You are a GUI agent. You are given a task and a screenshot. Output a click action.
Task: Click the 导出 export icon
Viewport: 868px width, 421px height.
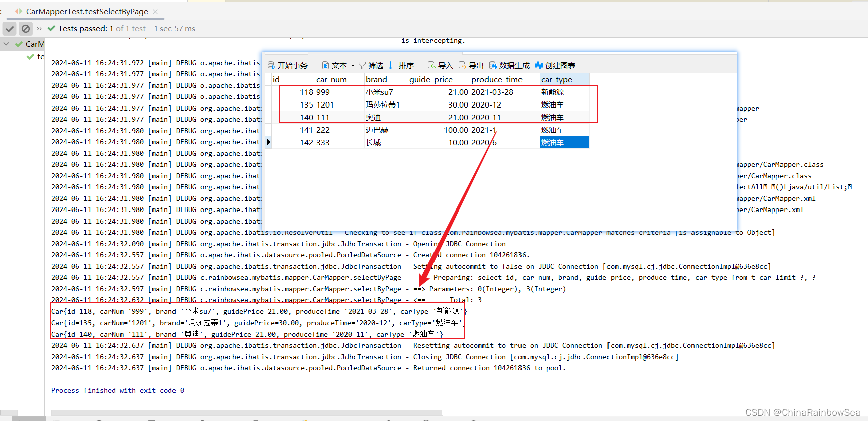tap(462, 65)
